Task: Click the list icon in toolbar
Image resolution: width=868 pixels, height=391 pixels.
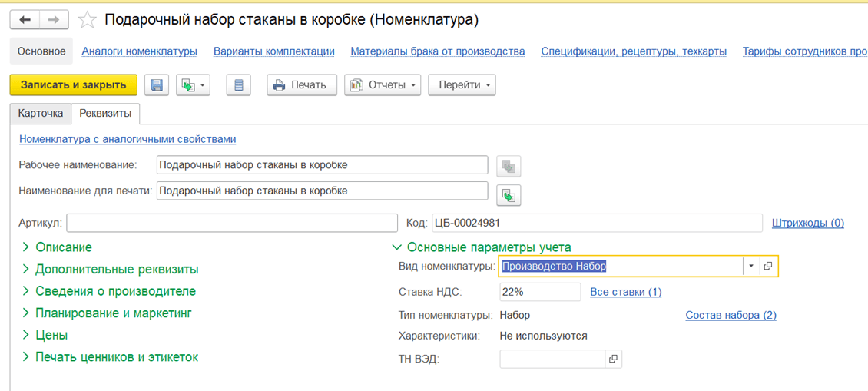Action: [x=239, y=85]
